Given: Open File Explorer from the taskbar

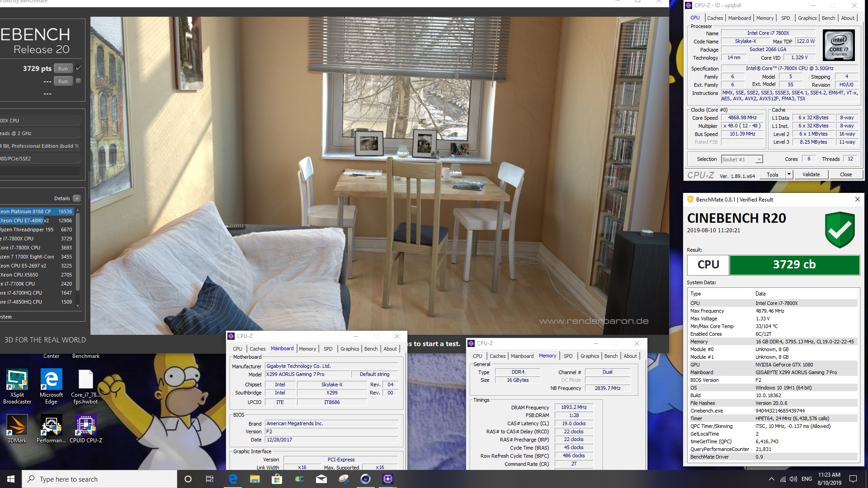Looking at the screenshot, I should point(255,479).
